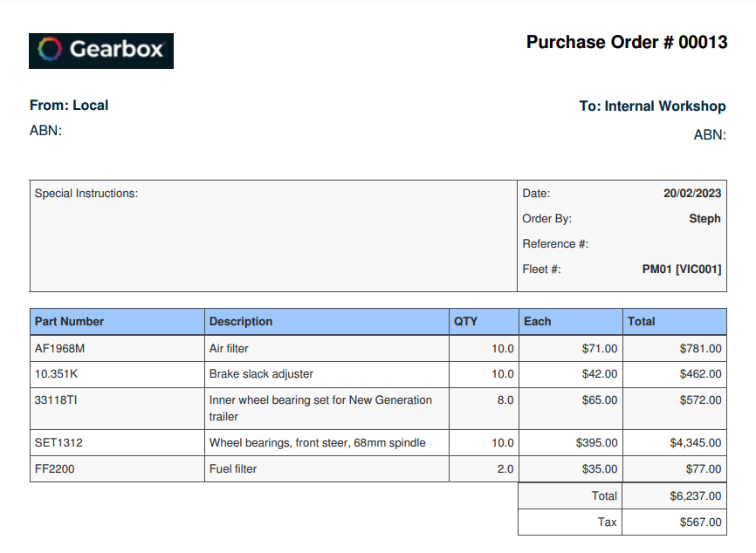The image size is (756, 553).
Task: Click the tax amount $567.00
Action: point(700,522)
